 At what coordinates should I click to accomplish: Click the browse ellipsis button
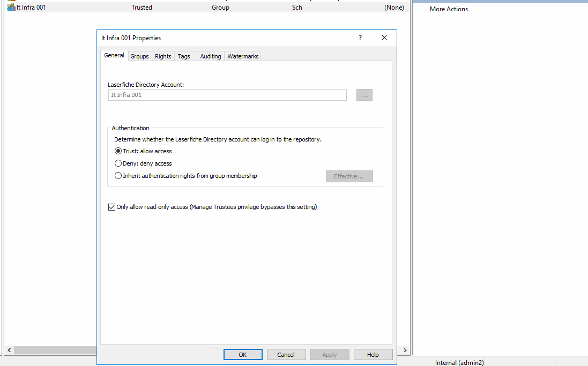[x=364, y=95]
